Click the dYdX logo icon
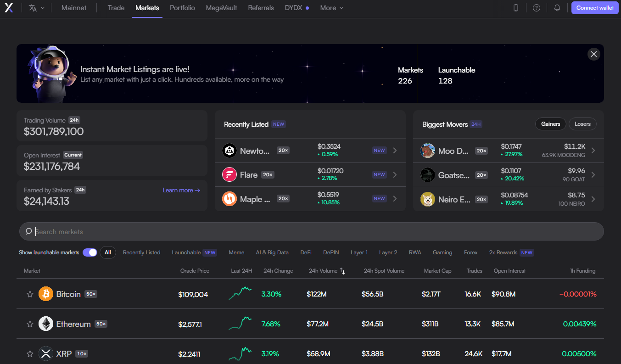The height and width of the screenshot is (364, 621). (9, 8)
